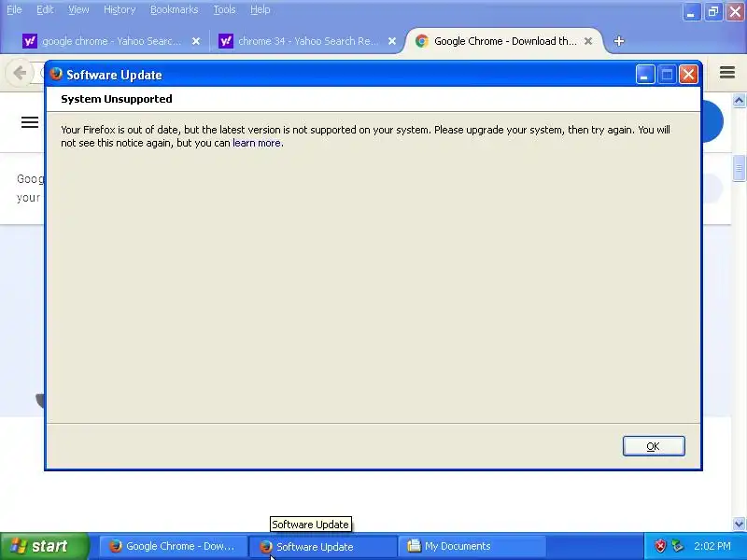This screenshot has width=747, height=560.
Task: Click the page scrollbar down arrow
Action: 739,524
